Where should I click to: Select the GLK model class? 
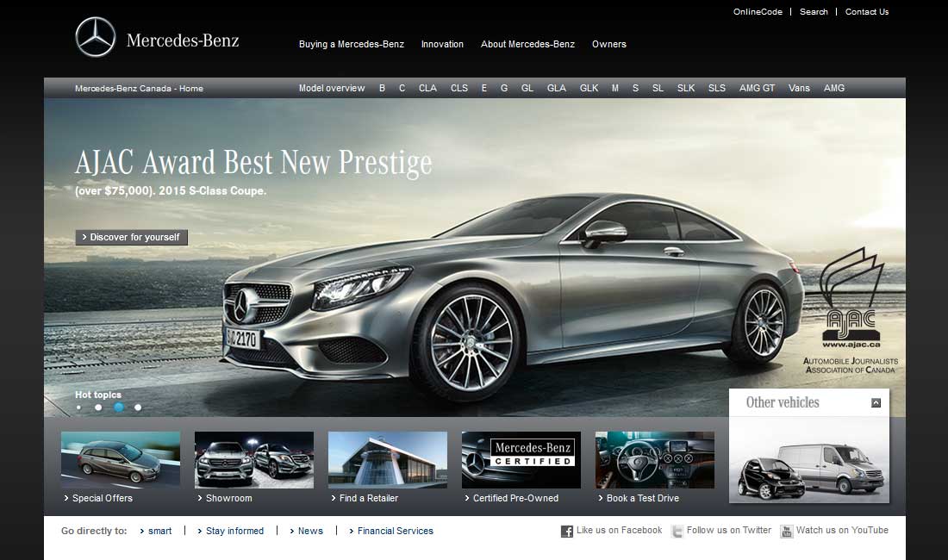click(x=589, y=88)
